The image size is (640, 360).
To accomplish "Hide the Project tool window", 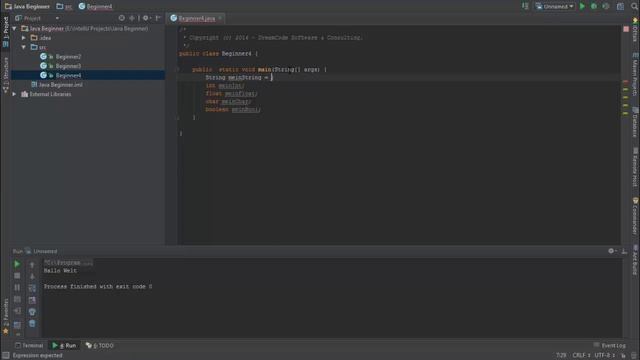I will click(x=158, y=18).
